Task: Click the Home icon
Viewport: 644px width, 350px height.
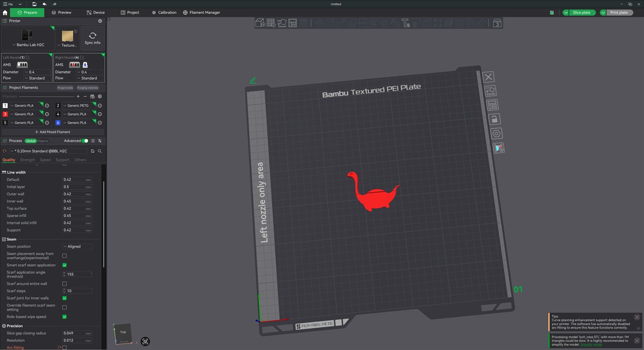Action: tap(5, 12)
